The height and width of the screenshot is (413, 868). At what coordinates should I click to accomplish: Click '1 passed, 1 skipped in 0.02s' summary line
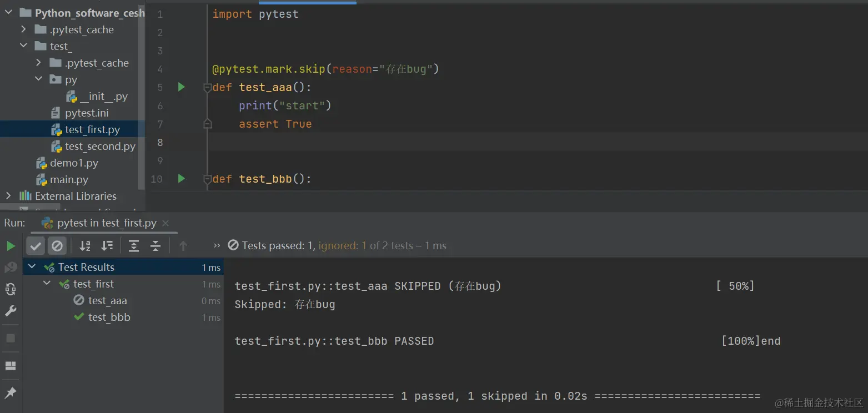pos(494,396)
